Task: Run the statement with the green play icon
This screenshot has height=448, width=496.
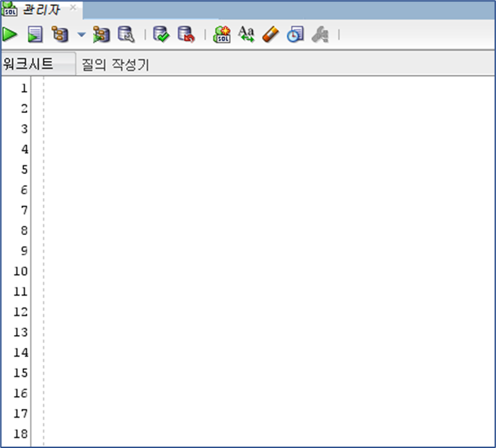Action: tap(10, 34)
